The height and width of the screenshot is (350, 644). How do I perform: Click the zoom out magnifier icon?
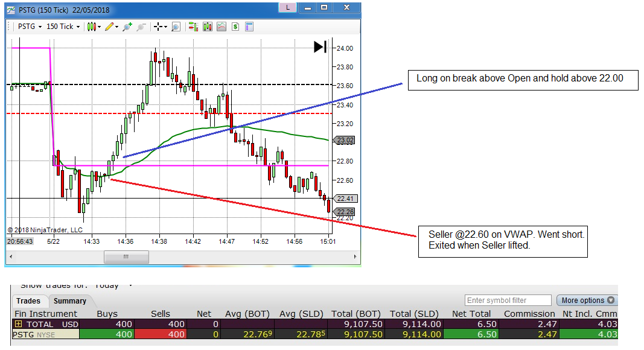coord(141,27)
